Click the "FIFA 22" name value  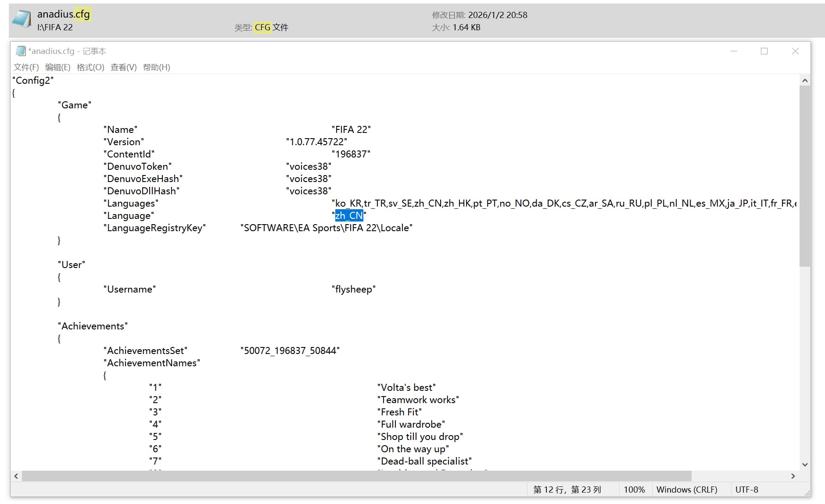click(x=351, y=129)
